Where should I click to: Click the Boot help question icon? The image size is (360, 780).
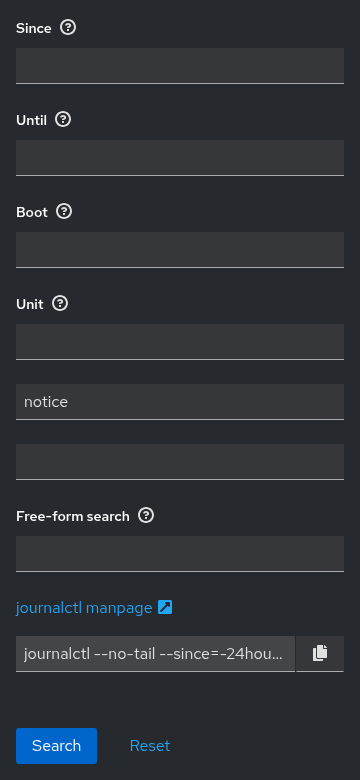click(x=64, y=211)
